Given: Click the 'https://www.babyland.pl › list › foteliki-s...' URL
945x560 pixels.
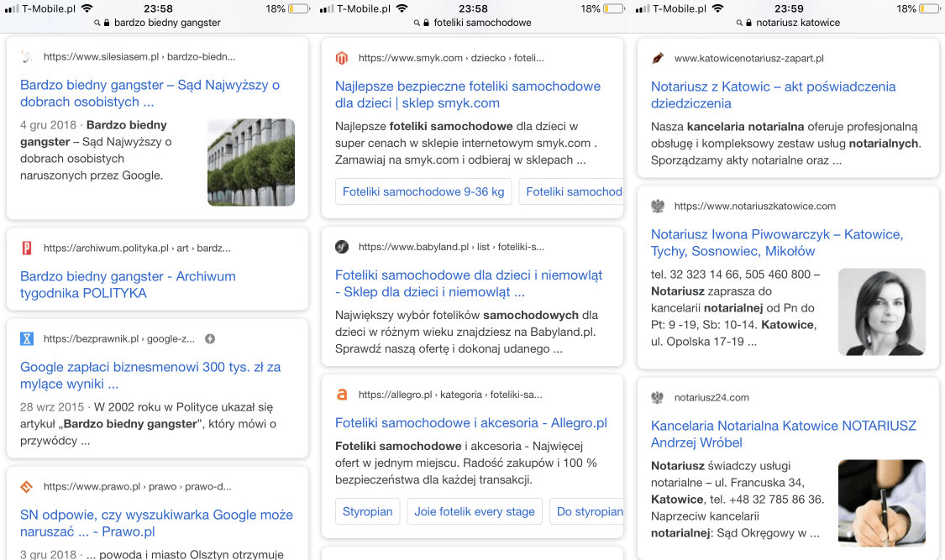Looking at the screenshot, I should pos(451,247).
